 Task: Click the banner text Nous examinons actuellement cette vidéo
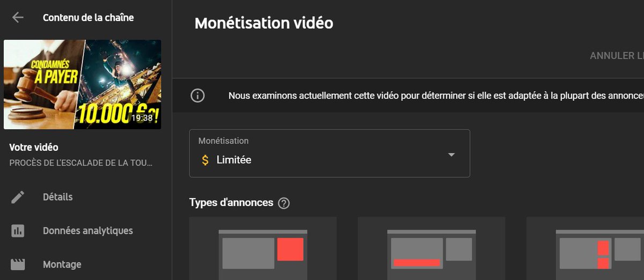pos(436,96)
